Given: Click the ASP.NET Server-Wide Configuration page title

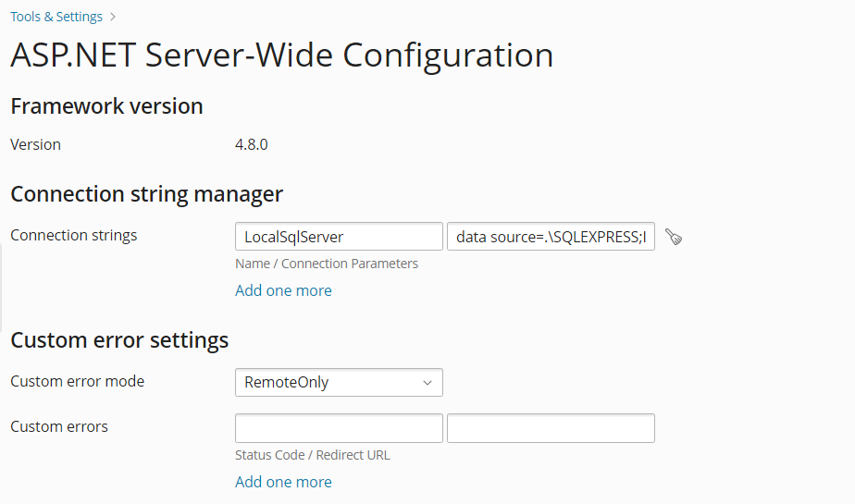Looking at the screenshot, I should 281,55.
